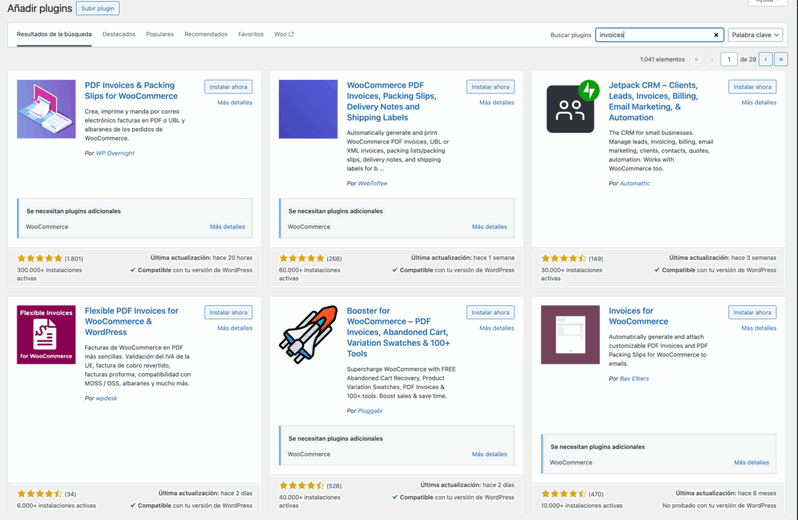
Task: Open author link WebToffee
Action: [372, 184]
